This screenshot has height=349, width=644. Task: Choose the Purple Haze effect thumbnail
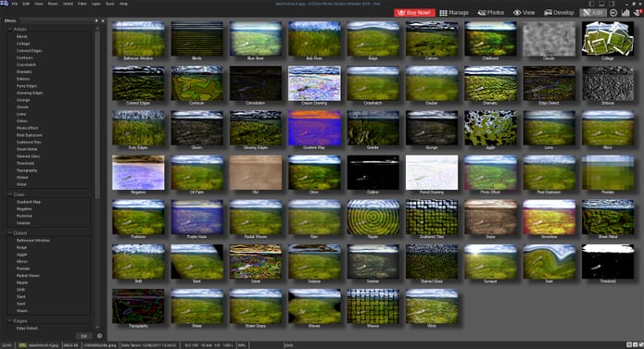coord(196,218)
